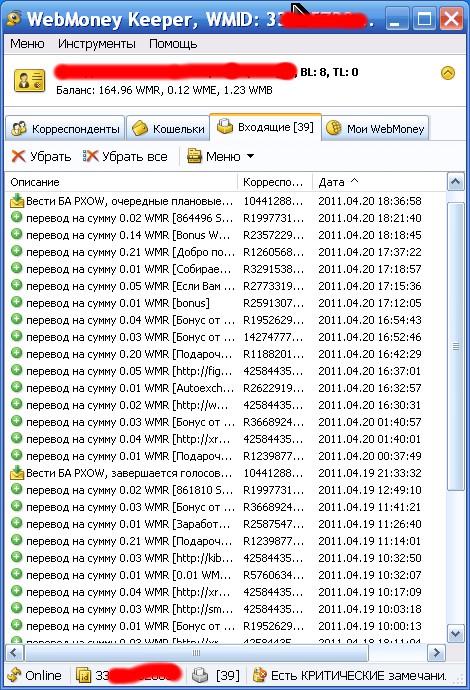Select transfer 0.05 WMR [http://fig...
Viewport: 470px width, 690px height.
226,371
